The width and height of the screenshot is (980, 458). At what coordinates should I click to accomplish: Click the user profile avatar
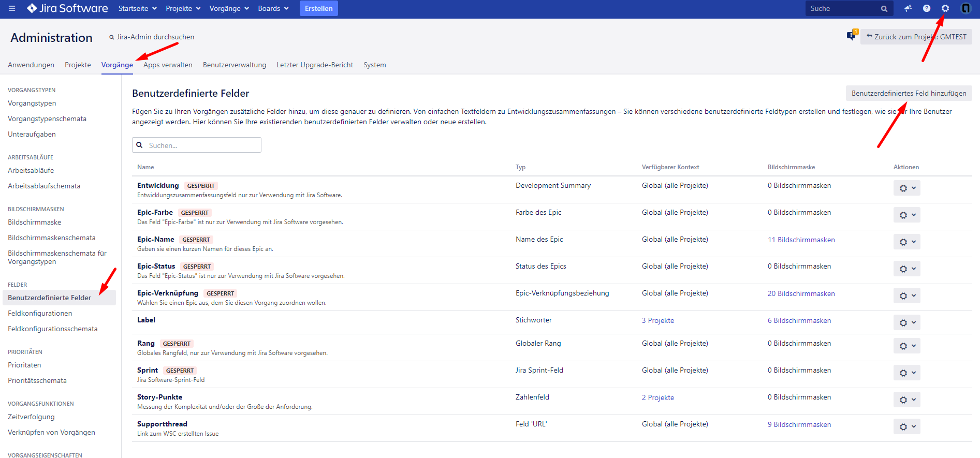pos(966,8)
